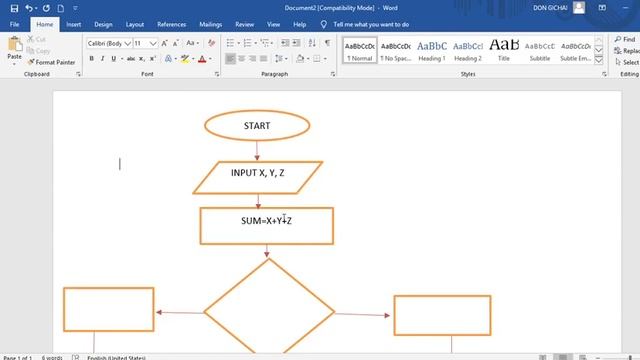Open the Help tab

[300, 24]
